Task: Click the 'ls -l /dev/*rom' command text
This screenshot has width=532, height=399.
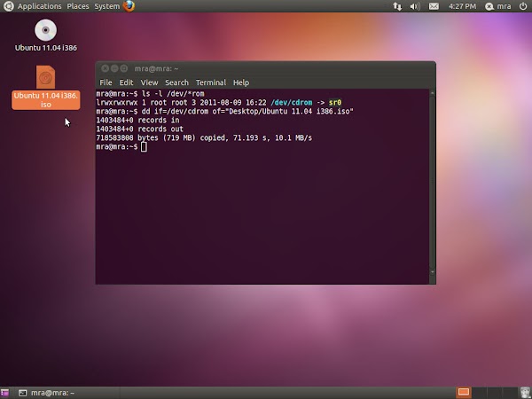Action: [x=173, y=94]
